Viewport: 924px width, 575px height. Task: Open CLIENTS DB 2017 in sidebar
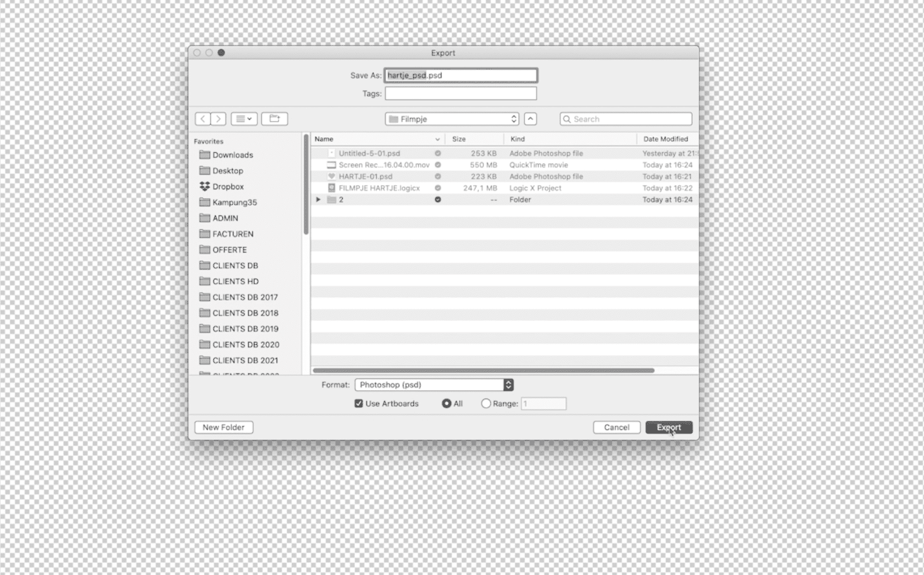pyautogui.click(x=238, y=297)
